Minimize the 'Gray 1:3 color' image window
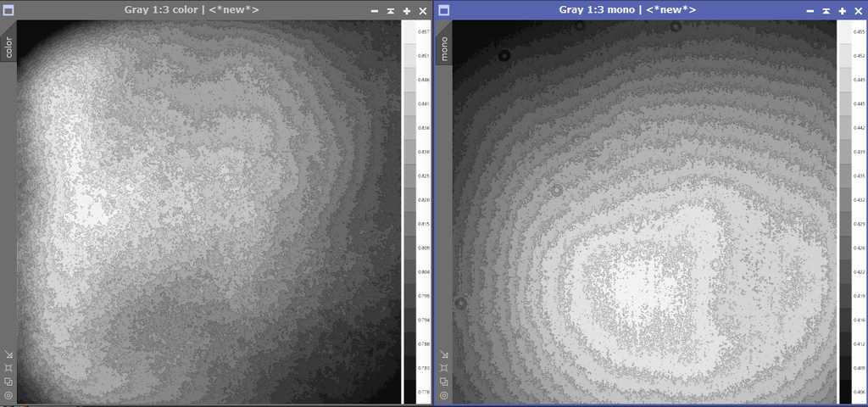The image size is (868, 407). click(x=375, y=10)
